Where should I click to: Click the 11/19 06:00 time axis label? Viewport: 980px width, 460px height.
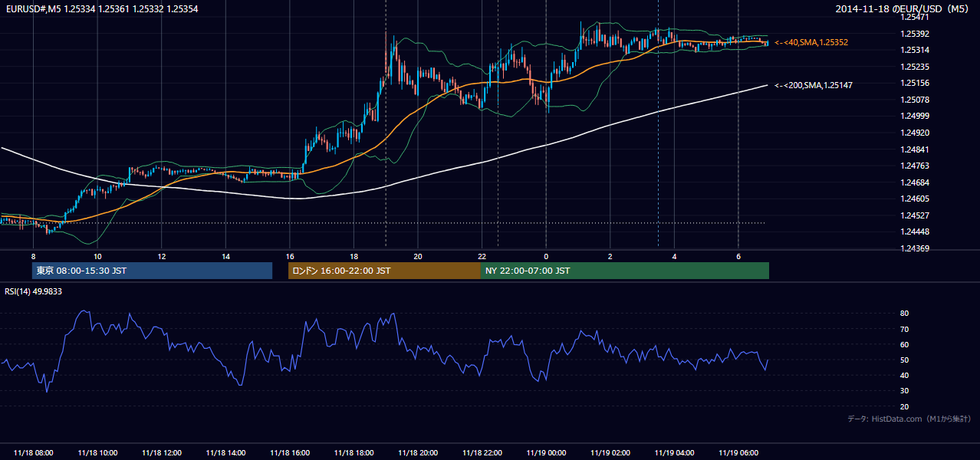tap(738, 452)
